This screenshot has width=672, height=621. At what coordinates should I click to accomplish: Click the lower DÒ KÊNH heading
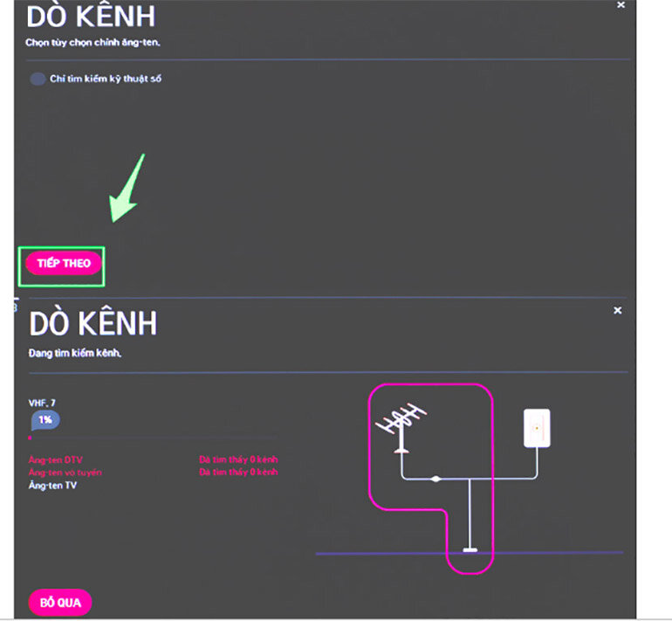pyautogui.click(x=93, y=323)
